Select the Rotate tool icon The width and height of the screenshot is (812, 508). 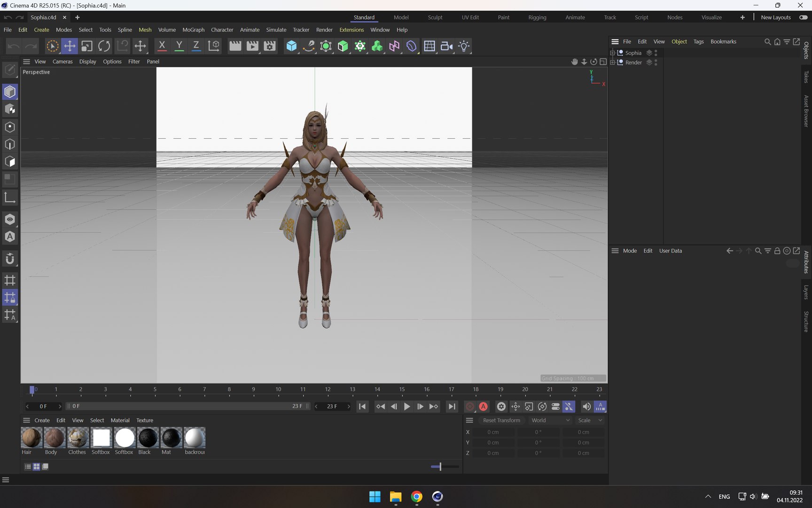click(x=104, y=46)
